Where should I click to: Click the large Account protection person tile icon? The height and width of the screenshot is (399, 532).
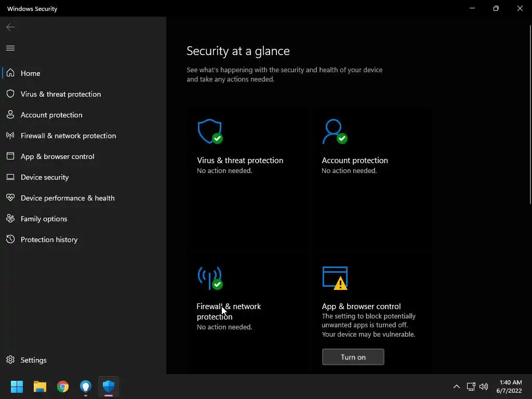tap(335, 131)
